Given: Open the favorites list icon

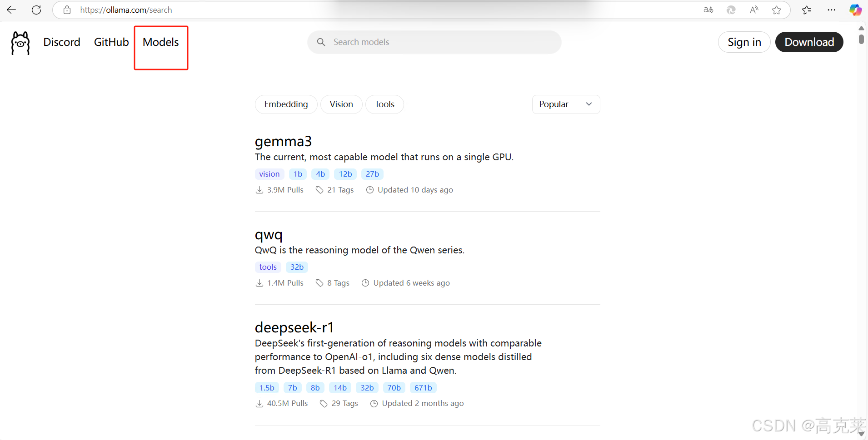Looking at the screenshot, I should [x=807, y=10].
